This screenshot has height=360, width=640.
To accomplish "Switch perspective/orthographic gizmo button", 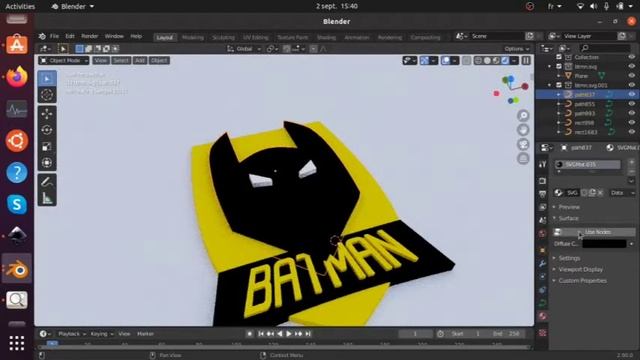I will point(523,158).
